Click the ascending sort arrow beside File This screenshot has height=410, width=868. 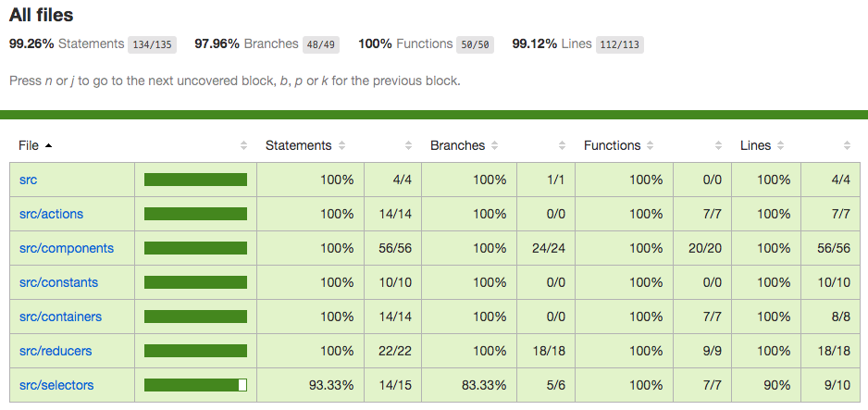[x=48, y=145]
